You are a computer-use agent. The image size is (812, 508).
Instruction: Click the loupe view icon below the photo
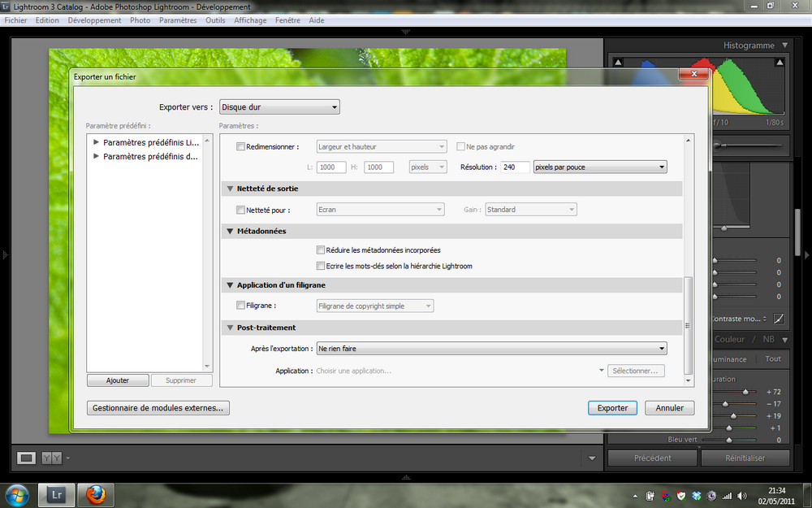(27, 458)
